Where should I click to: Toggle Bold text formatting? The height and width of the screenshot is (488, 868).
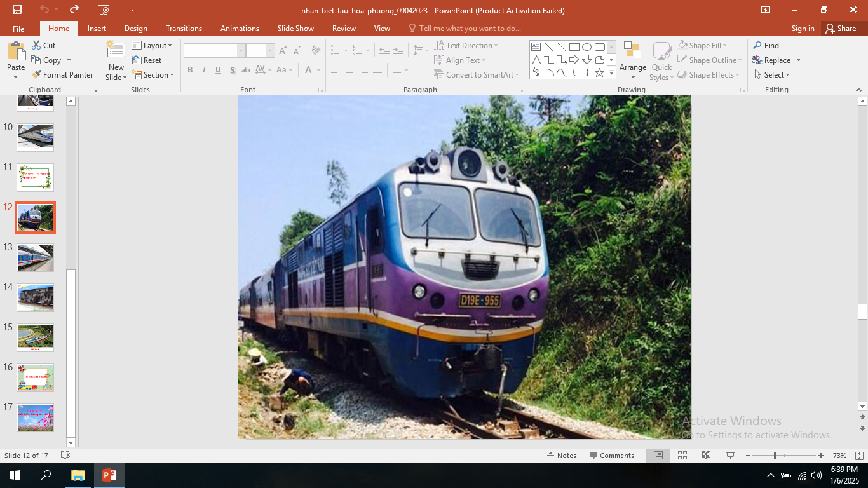(190, 70)
